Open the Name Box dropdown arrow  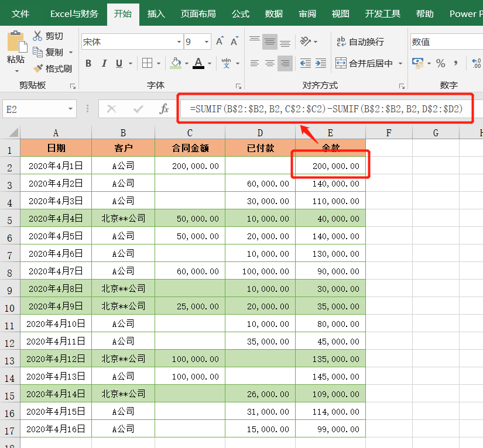pos(70,109)
